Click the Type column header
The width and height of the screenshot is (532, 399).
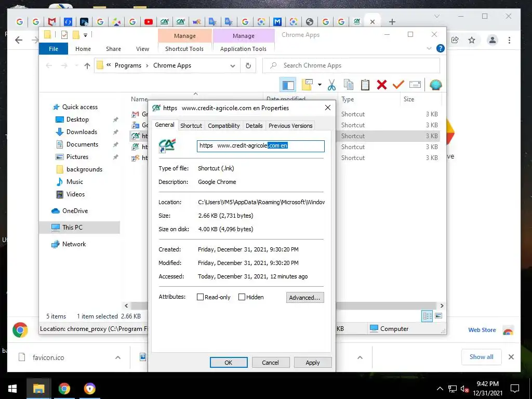[348, 99]
